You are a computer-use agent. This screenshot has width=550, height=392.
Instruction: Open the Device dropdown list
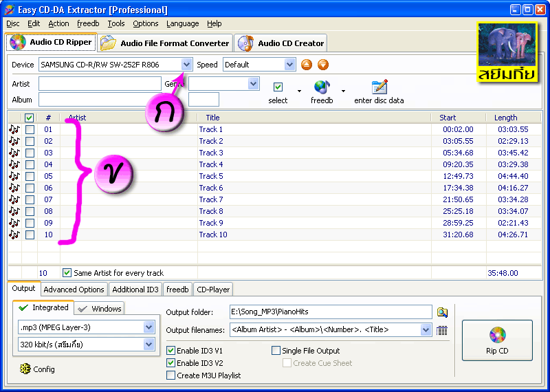pyautogui.click(x=186, y=65)
